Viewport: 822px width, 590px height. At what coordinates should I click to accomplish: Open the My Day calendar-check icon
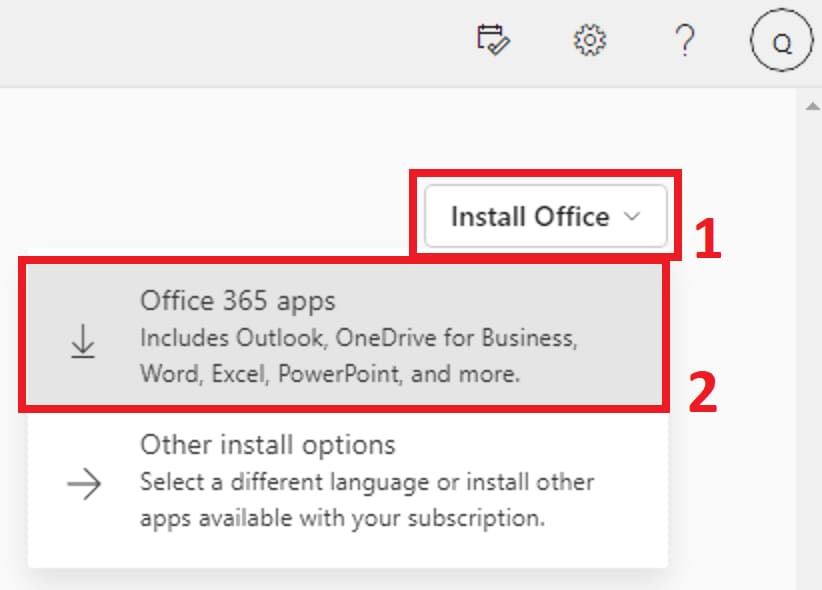(x=493, y=41)
